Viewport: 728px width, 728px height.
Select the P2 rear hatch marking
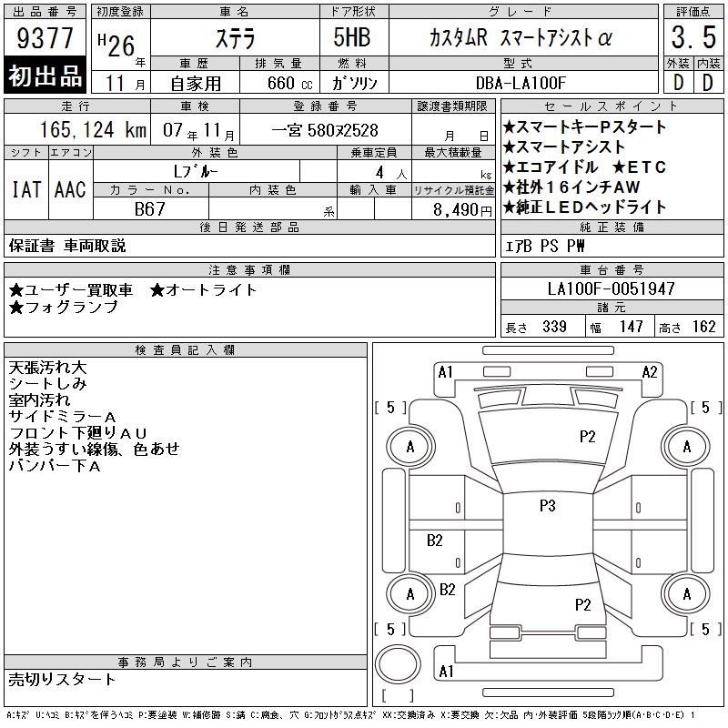click(x=582, y=604)
